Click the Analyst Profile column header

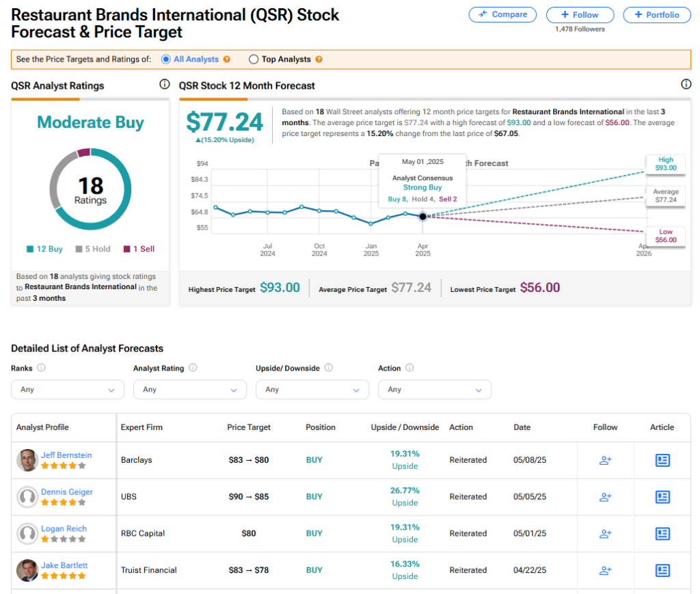pos(42,427)
